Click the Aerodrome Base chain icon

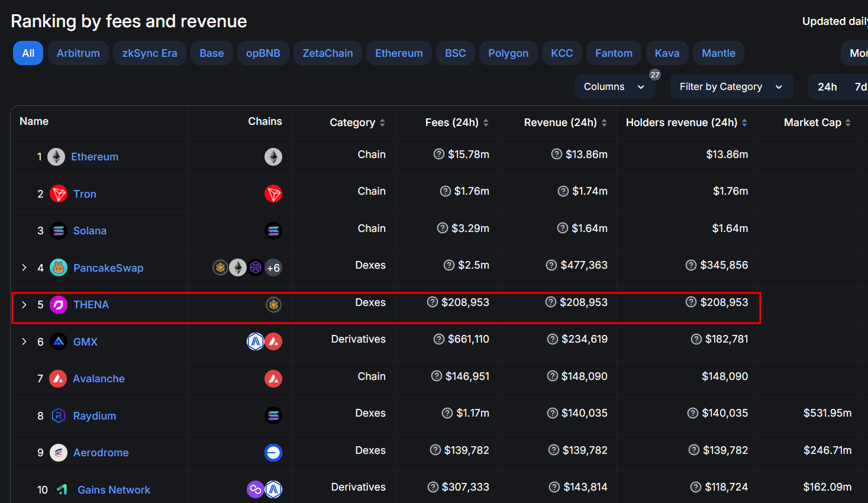point(273,453)
